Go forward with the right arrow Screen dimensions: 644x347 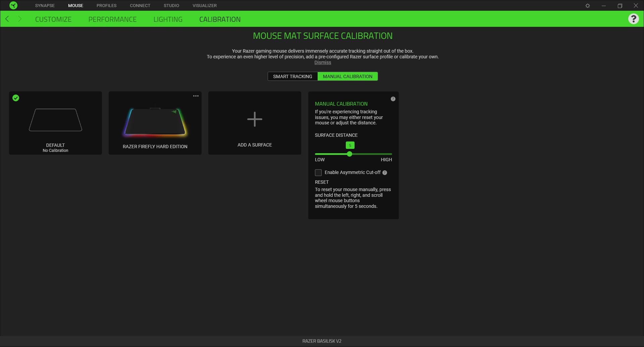[x=20, y=19]
